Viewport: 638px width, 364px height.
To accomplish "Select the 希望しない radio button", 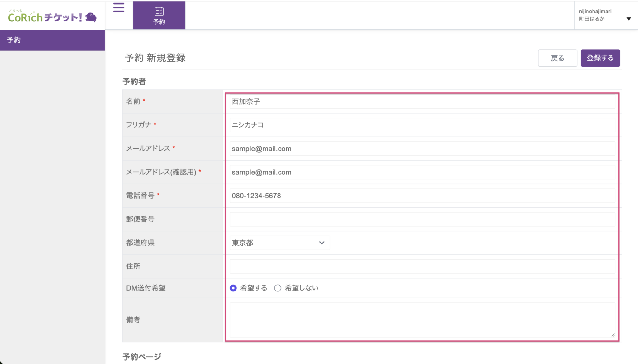I will (x=278, y=288).
